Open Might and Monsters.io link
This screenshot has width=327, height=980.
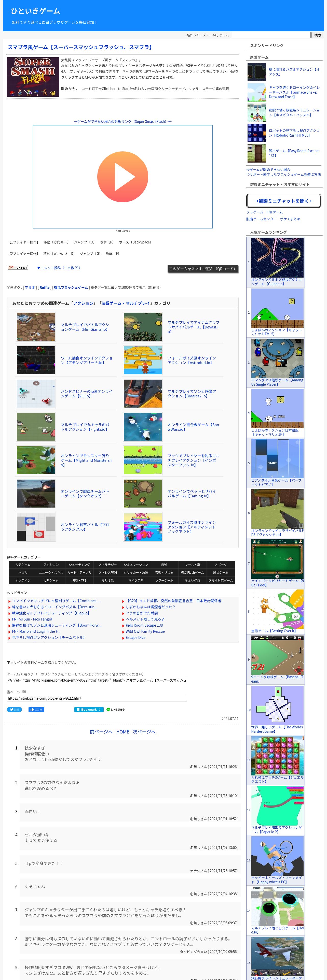[86, 460]
